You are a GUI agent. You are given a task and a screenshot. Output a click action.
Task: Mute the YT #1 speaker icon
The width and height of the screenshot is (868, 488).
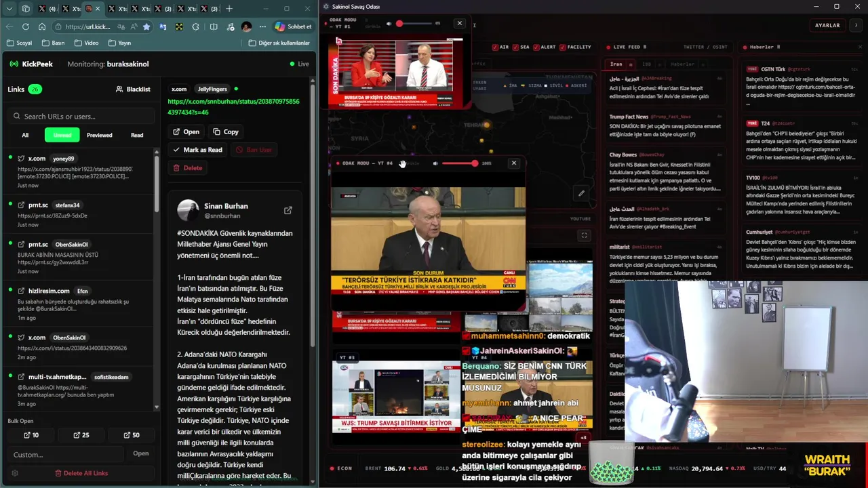[x=389, y=24]
